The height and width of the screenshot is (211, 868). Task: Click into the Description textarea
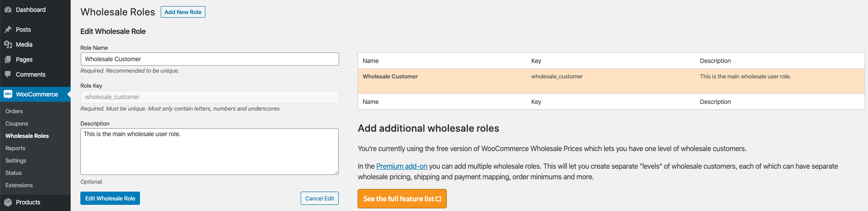[209, 152]
